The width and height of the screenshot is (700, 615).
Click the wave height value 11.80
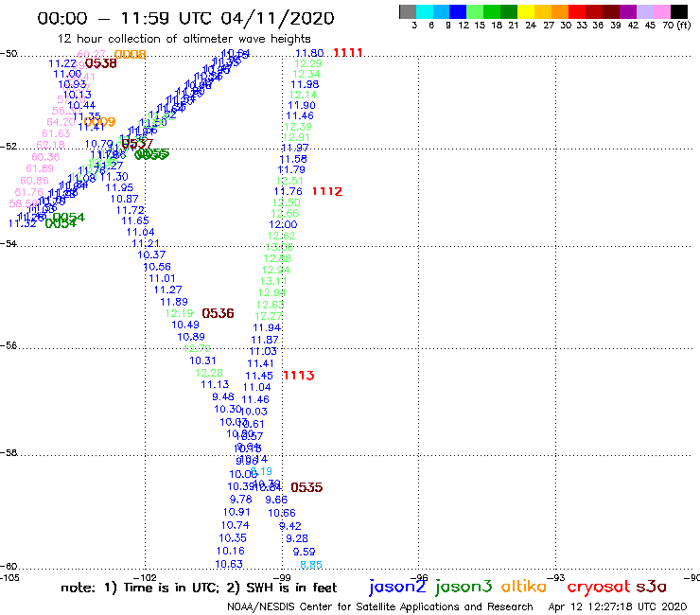309,53
